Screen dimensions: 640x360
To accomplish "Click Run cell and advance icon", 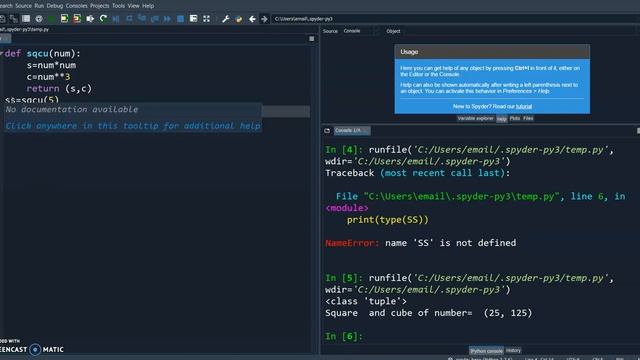I will coord(77,19).
